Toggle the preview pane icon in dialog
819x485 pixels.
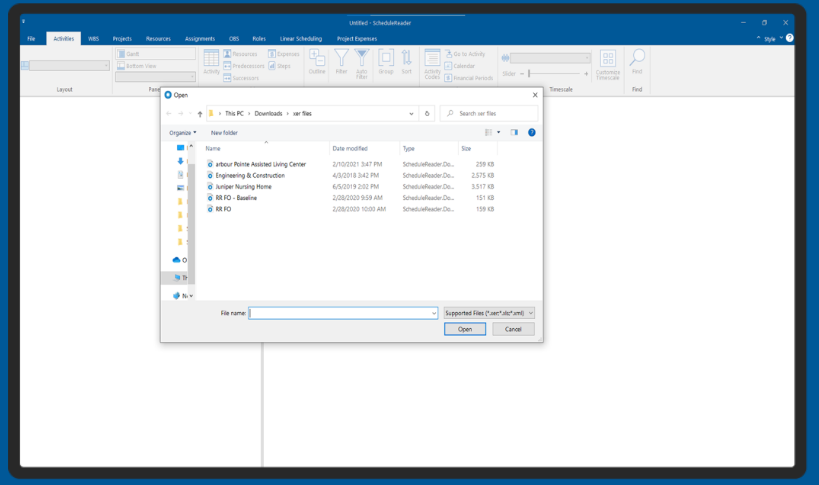point(514,132)
